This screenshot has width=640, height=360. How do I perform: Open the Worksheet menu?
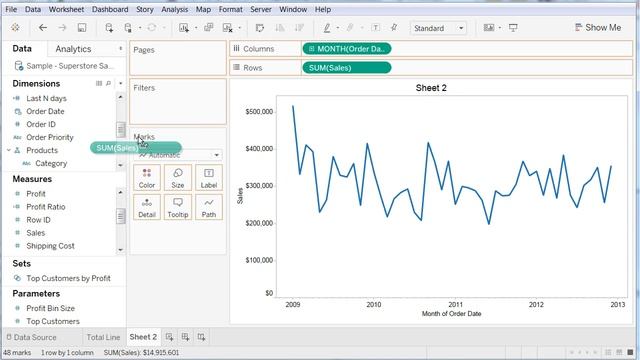pyautogui.click(x=66, y=9)
